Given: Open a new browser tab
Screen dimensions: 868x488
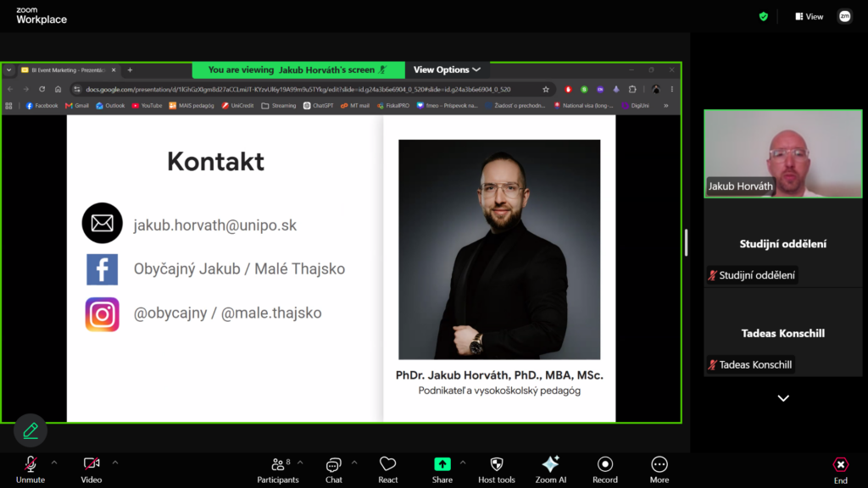Looking at the screenshot, I should pos(130,70).
